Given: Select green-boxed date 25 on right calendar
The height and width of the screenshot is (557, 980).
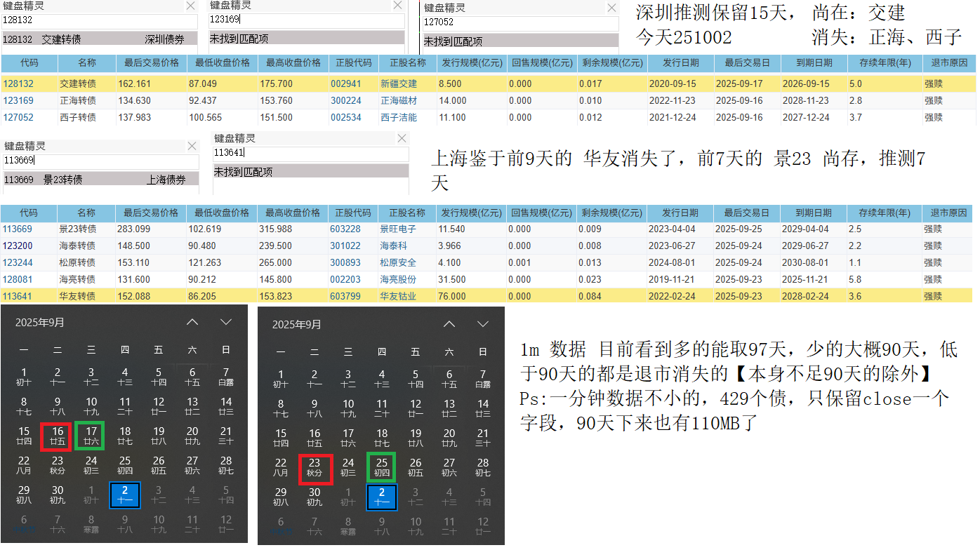Looking at the screenshot, I should 382,467.
